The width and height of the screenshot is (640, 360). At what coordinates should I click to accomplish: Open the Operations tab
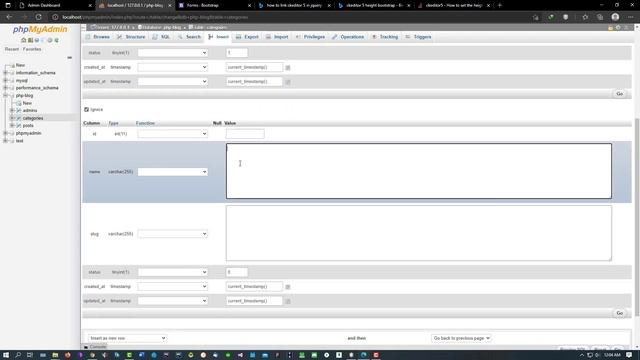click(348, 37)
